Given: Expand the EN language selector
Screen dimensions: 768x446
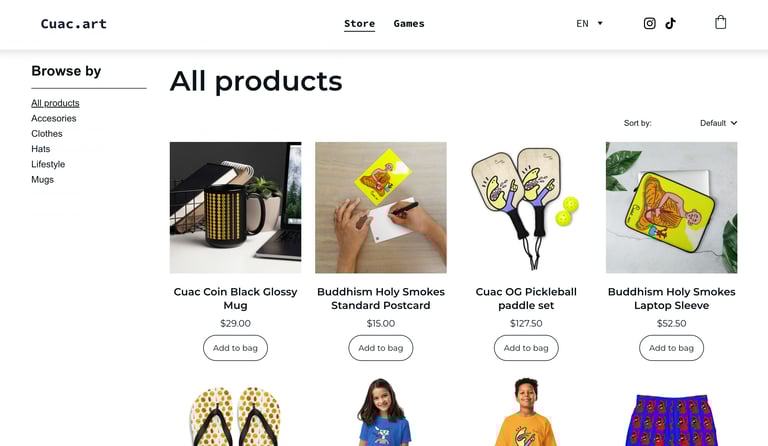Looking at the screenshot, I should click(x=589, y=23).
